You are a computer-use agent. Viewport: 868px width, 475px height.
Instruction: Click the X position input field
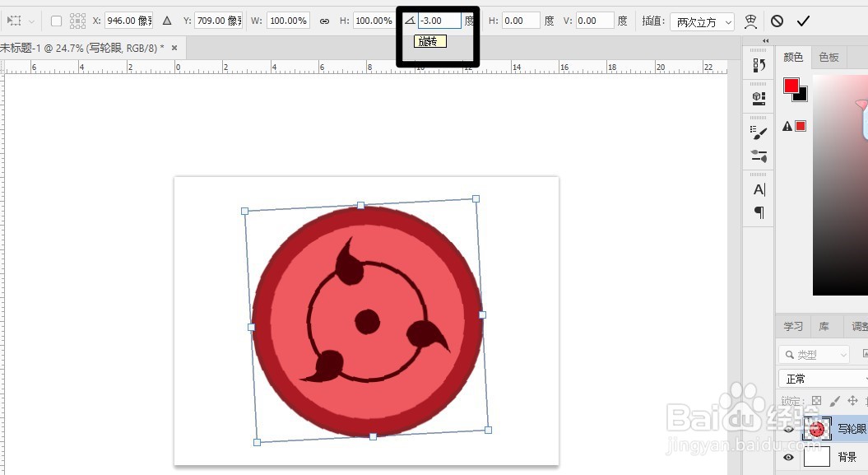click(x=128, y=21)
